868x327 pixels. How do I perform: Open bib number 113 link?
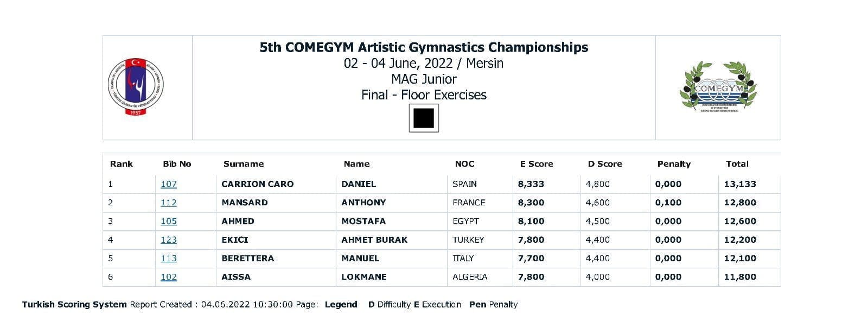click(x=169, y=258)
